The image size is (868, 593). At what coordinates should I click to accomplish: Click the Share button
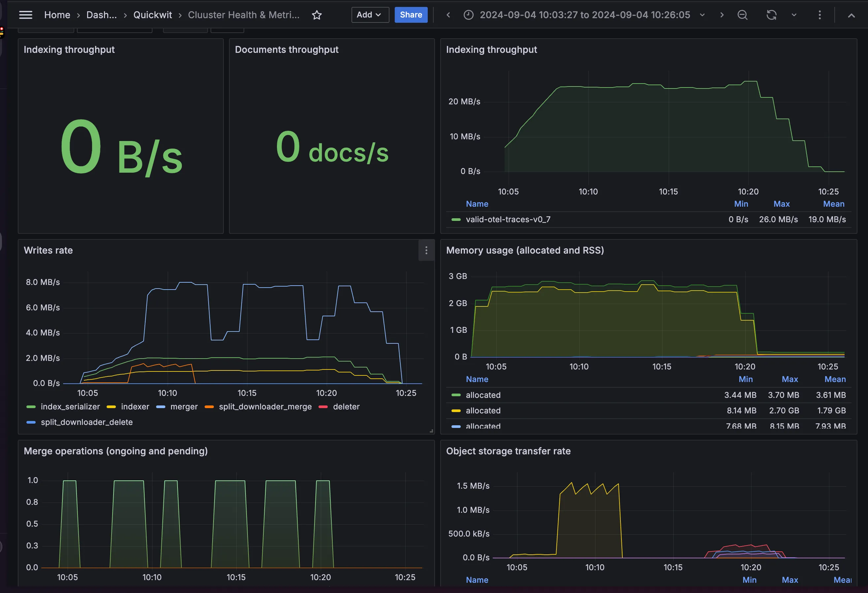click(411, 15)
